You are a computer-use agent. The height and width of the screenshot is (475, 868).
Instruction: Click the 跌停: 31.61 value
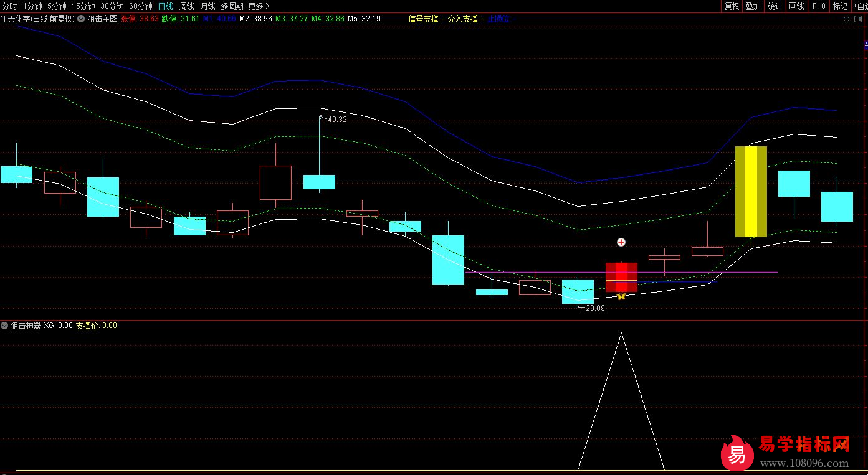181,19
